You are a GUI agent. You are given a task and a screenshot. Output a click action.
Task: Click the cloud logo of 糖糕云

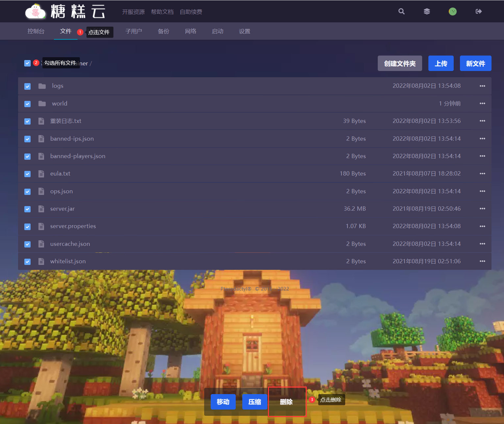(35, 12)
